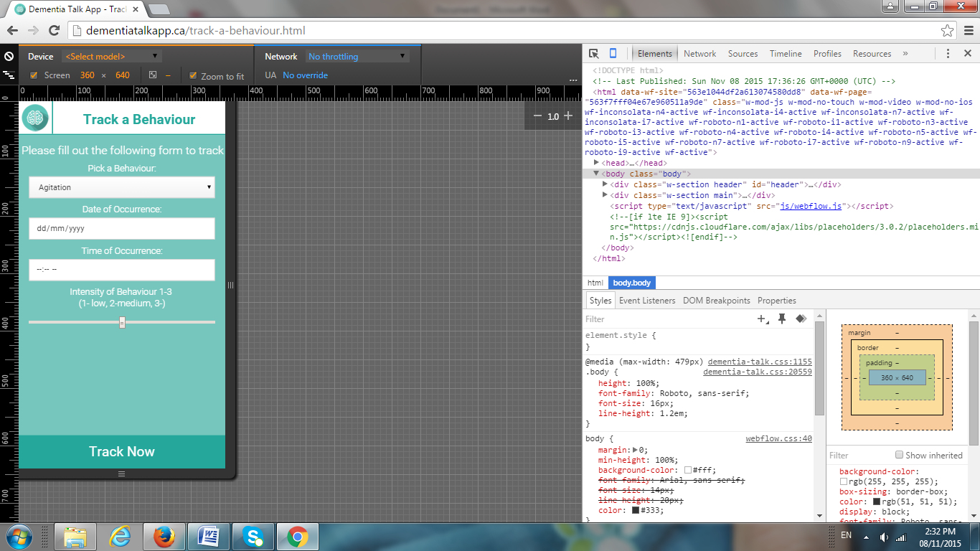The image size is (980, 551).
Task: Open the DOM Breakpoints tab
Action: click(716, 301)
